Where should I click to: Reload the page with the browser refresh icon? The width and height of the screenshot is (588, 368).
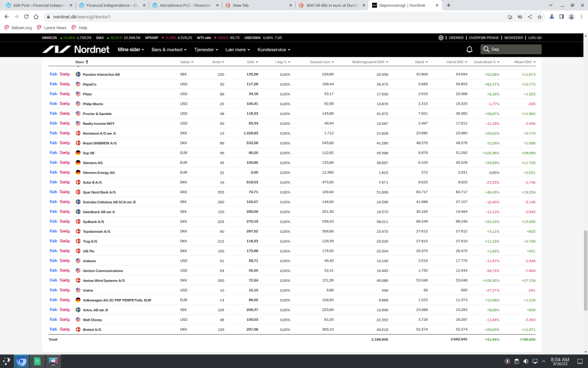click(x=28, y=17)
